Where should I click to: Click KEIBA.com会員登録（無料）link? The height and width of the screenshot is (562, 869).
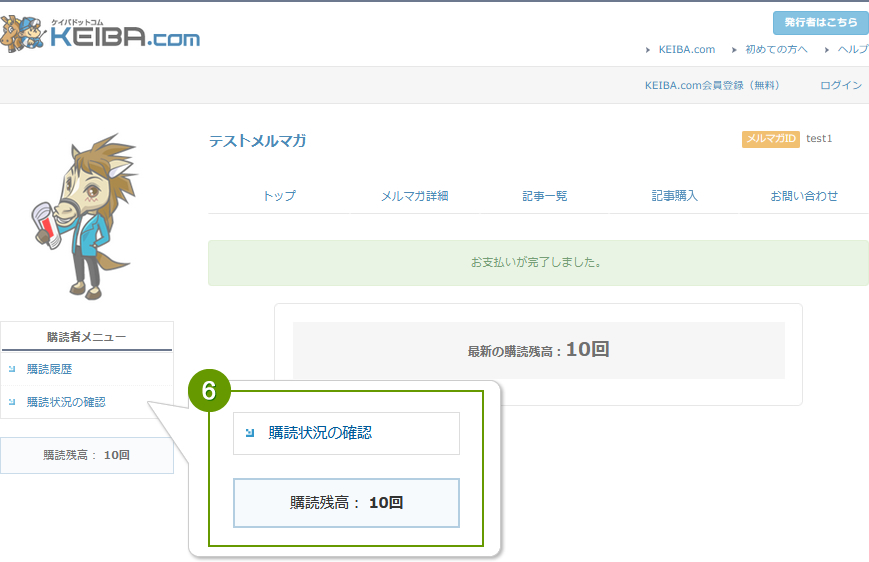pos(712,85)
